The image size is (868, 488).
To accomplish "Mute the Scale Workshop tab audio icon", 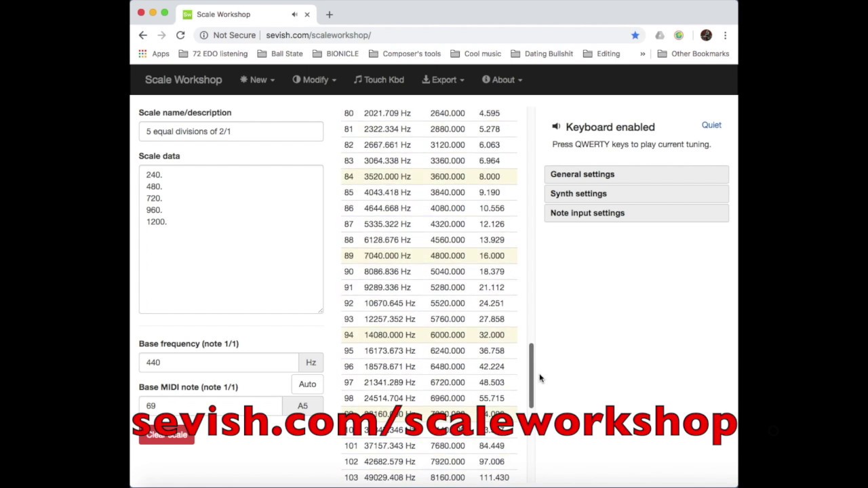I will click(294, 14).
